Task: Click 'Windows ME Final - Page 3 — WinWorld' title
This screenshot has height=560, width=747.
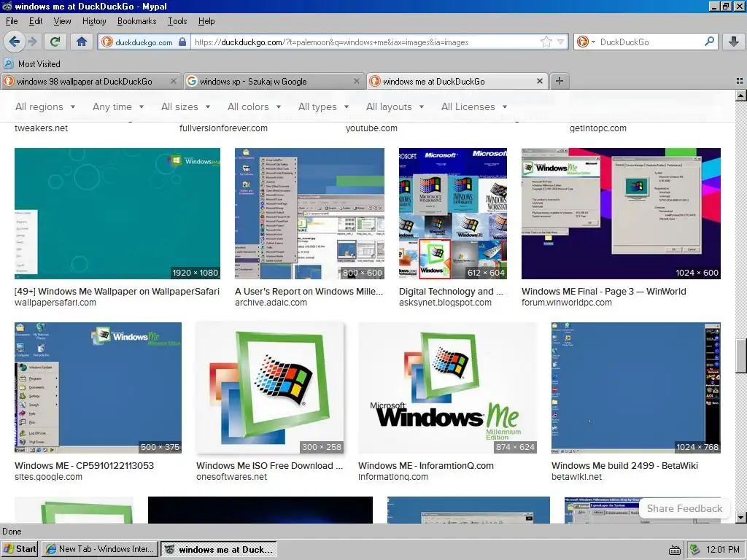Action: coord(603,292)
